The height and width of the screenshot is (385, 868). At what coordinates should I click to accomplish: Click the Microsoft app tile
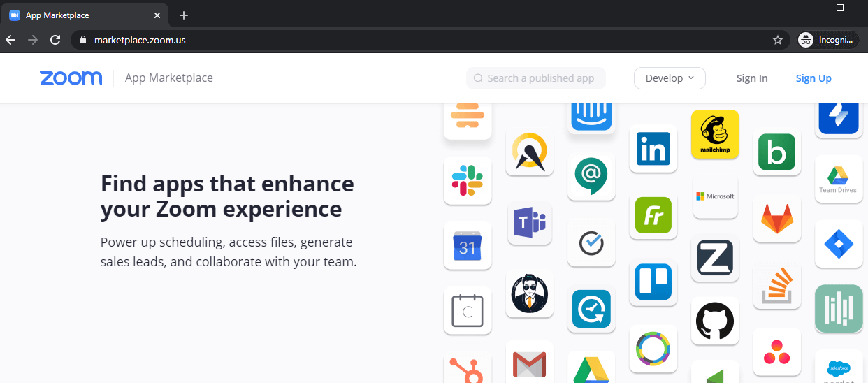pyautogui.click(x=715, y=196)
